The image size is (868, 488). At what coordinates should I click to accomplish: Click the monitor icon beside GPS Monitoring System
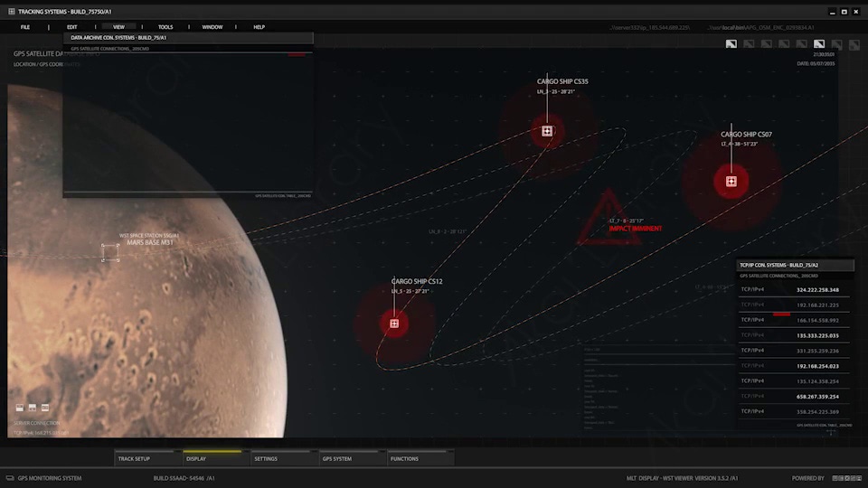(x=10, y=478)
